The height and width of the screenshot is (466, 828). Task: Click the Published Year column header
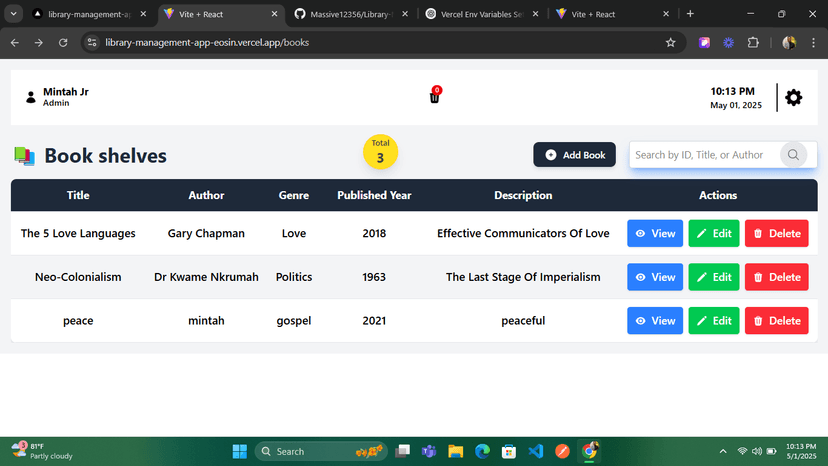click(374, 195)
